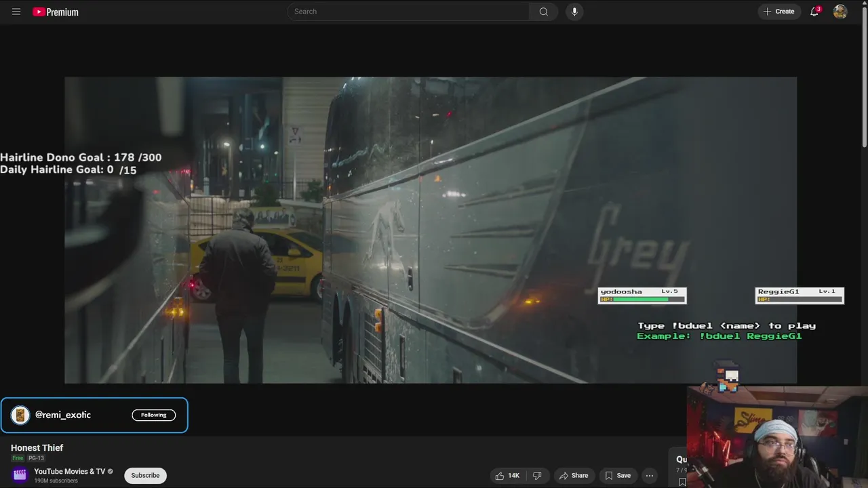Click the remi_exotic avatar icon

coord(20,415)
